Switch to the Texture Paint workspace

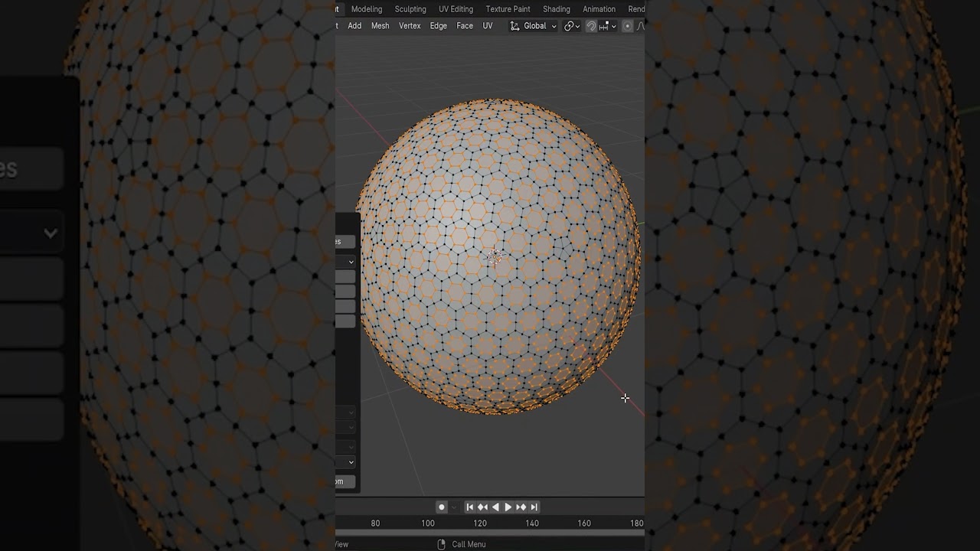tap(508, 9)
